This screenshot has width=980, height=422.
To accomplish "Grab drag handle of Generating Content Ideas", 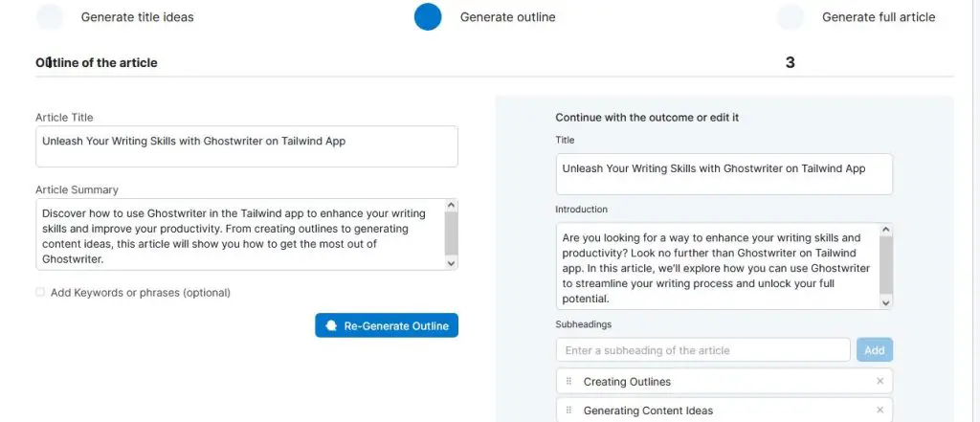I will (568, 411).
